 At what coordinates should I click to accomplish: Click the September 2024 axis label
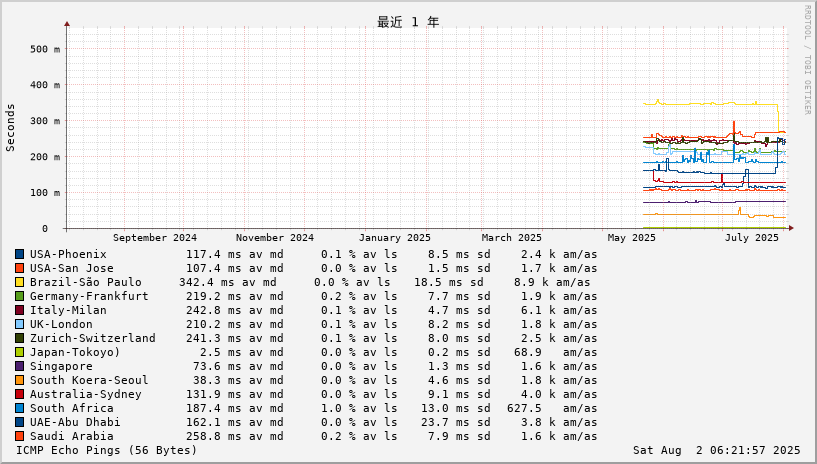[x=155, y=238]
